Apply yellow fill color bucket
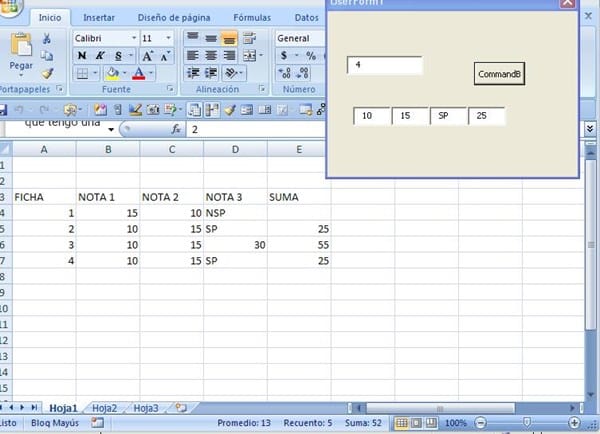This screenshot has width=600, height=434. (112, 73)
